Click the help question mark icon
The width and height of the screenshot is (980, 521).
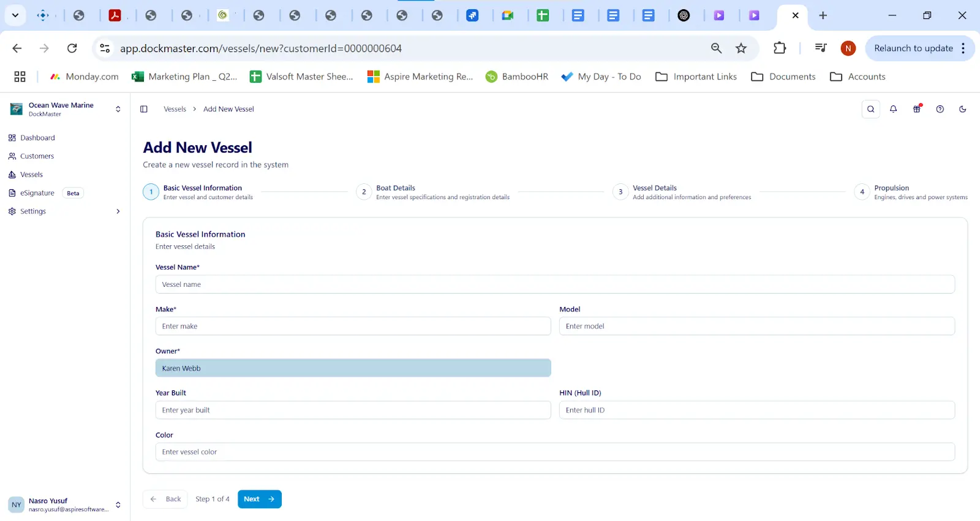[940, 109]
